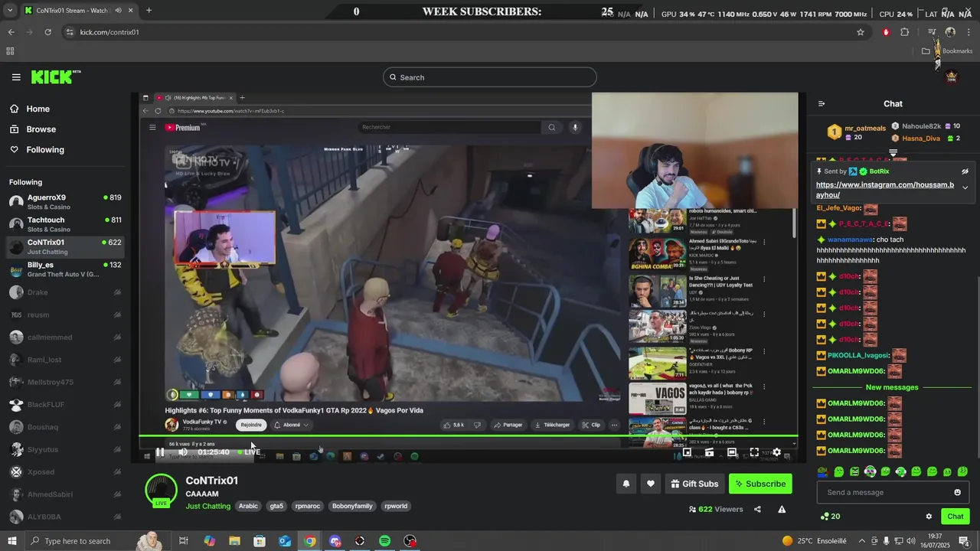Select the Arabic tag
The width and height of the screenshot is (980, 551).
[248, 506]
